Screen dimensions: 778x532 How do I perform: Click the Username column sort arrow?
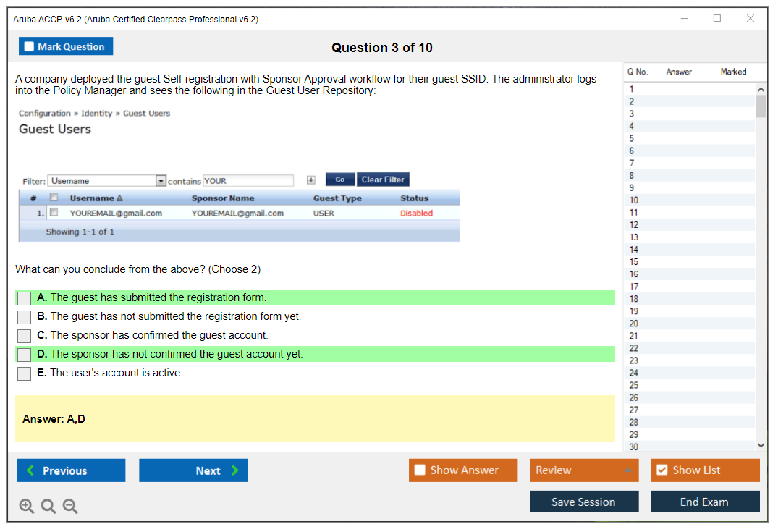(119, 198)
